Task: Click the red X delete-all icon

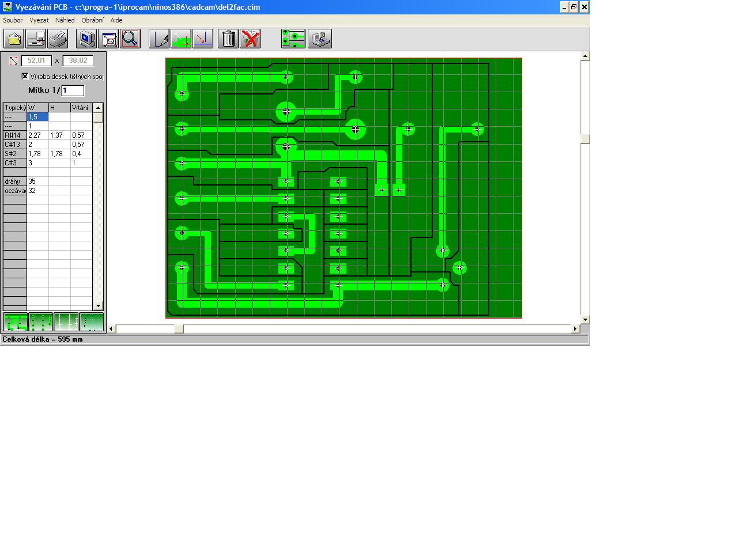Action: 250,39
